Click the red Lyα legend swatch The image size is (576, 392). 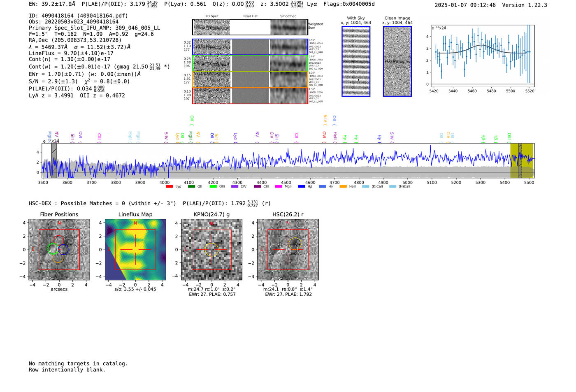tap(169, 187)
